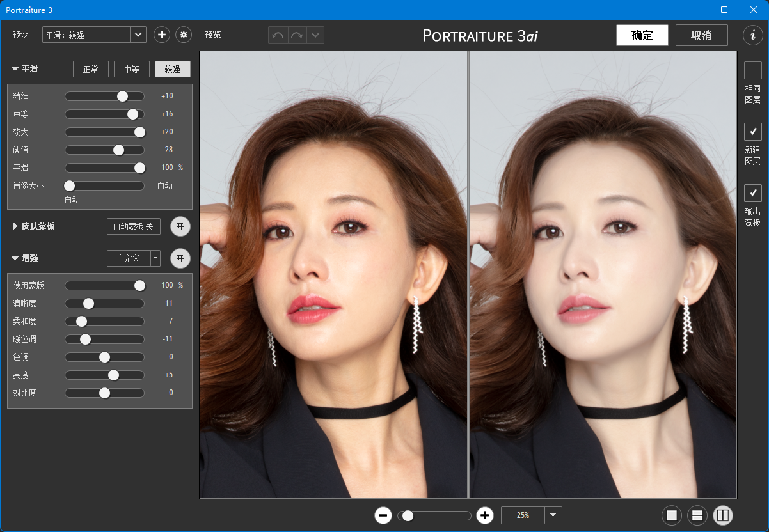This screenshot has height=532, width=769.
Task: Zoom out with the minus icon
Action: (383, 515)
